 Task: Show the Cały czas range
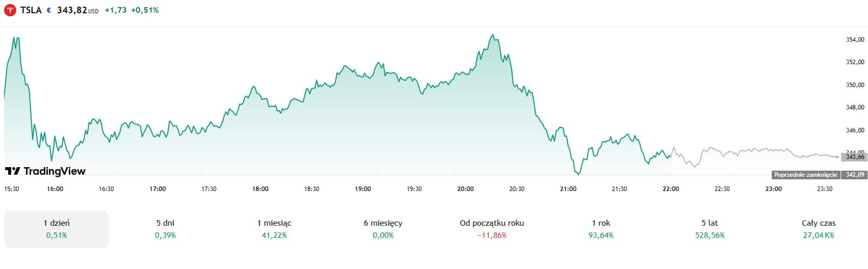[819, 229]
